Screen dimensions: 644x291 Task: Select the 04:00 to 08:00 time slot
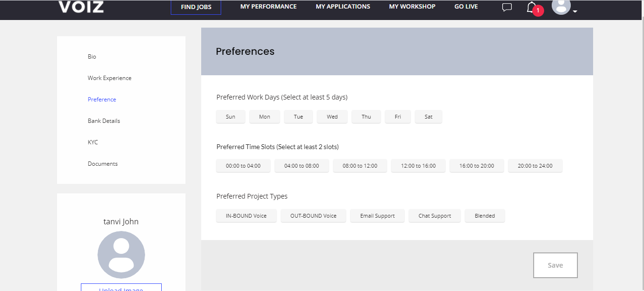[302, 166]
